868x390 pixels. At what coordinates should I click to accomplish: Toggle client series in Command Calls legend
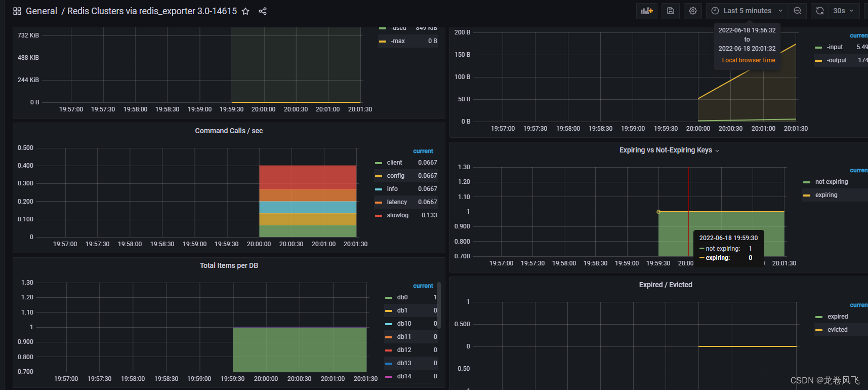[x=394, y=163]
